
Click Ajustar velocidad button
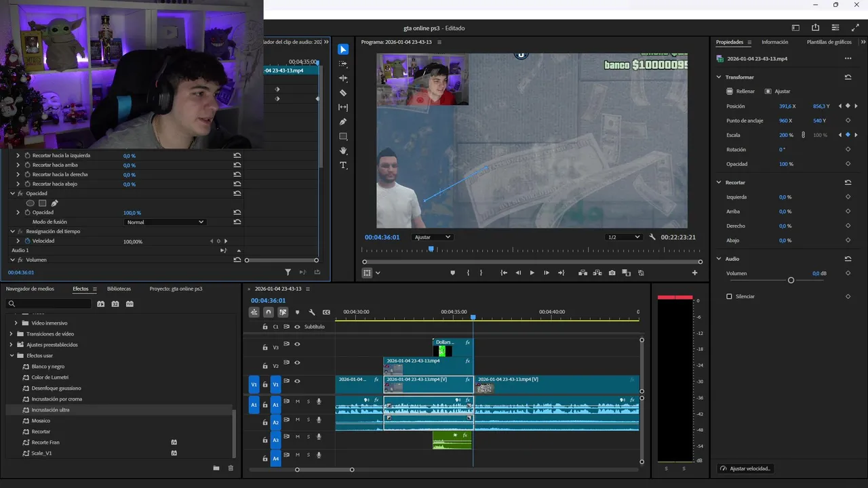click(x=746, y=468)
